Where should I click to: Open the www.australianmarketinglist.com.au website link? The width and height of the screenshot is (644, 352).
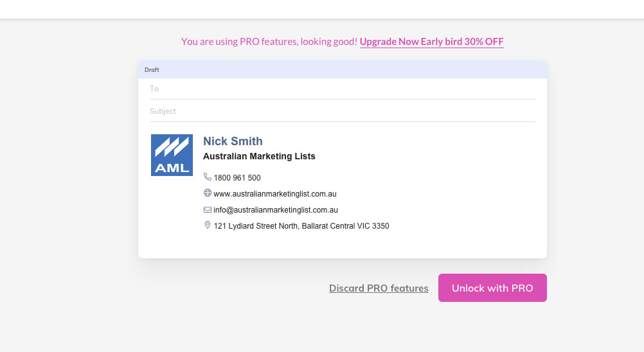(275, 193)
